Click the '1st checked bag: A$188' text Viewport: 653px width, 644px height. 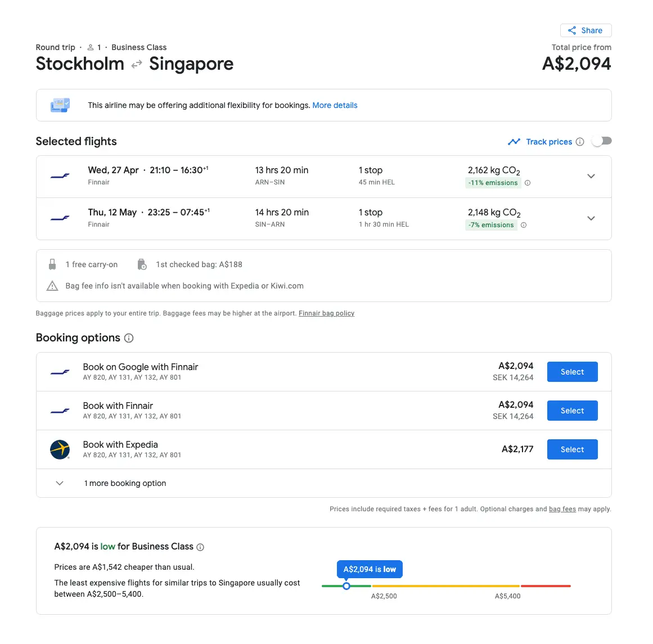[x=199, y=264]
